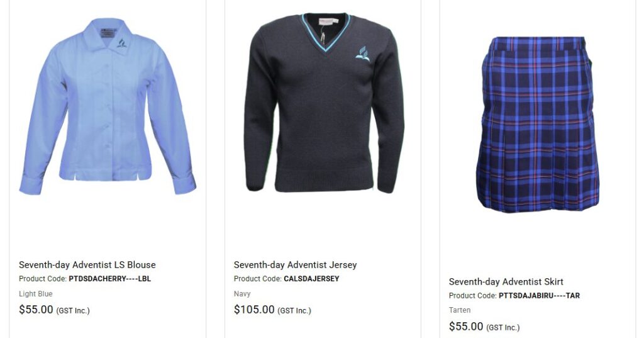Click the neck tag inside the jersey
The image size is (644, 338).
328,21
